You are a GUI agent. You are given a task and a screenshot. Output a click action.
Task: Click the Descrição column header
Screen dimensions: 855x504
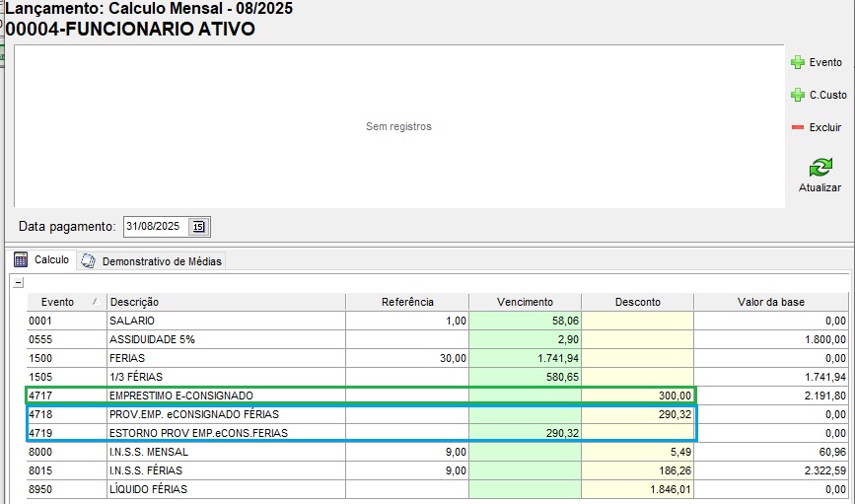pos(134,302)
